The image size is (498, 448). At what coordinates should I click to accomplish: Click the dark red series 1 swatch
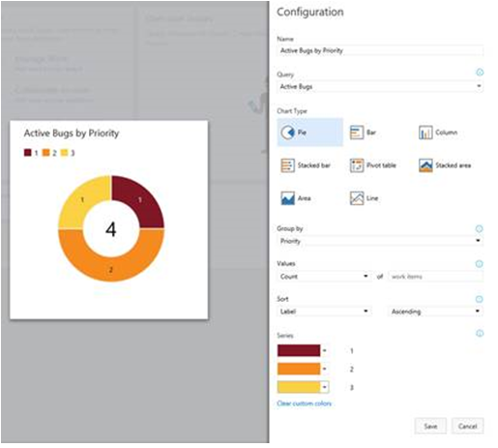[x=299, y=350]
